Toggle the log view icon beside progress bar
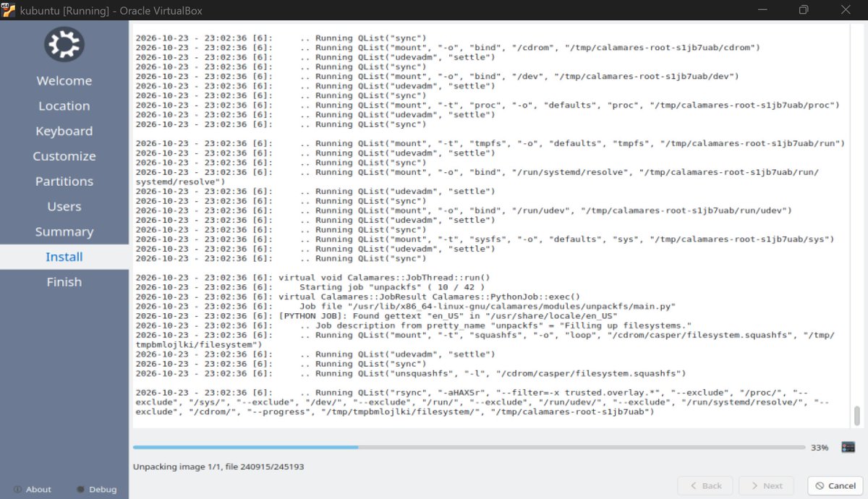Viewport: 868px width, 499px height. (x=848, y=448)
